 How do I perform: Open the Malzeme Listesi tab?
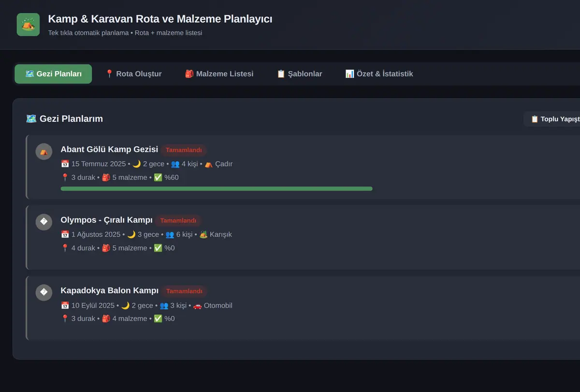click(219, 74)
